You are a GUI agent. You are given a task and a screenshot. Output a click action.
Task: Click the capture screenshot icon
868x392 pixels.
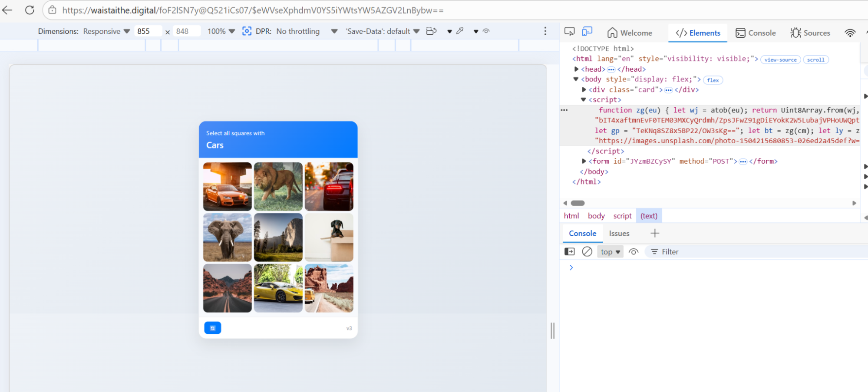pyautogui.click(x=247, y=31)
